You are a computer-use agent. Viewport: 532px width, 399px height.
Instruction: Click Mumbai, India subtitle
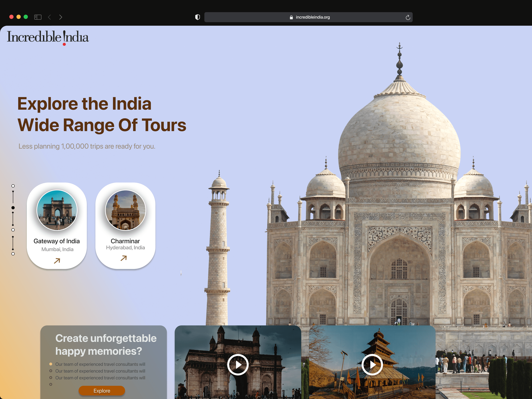[x=57, y=249]
